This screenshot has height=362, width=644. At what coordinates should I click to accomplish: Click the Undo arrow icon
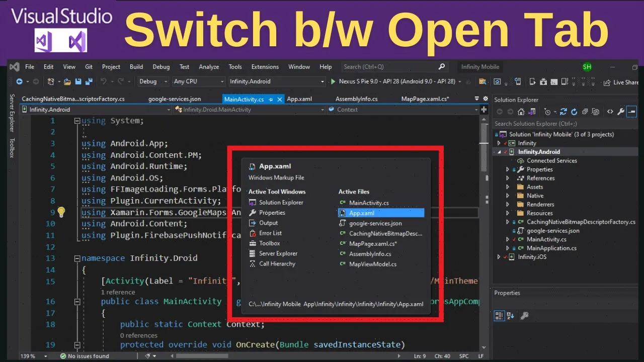tap(103, 81)
